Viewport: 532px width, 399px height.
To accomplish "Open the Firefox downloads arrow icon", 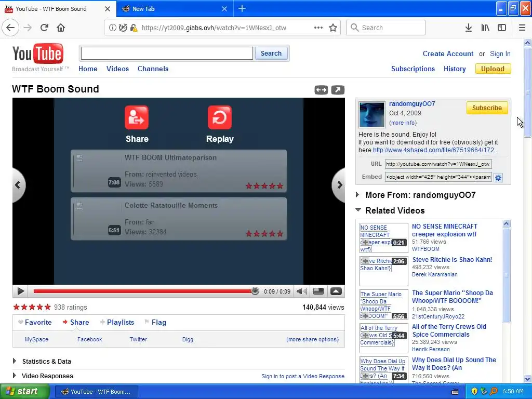I will [469, 28].
